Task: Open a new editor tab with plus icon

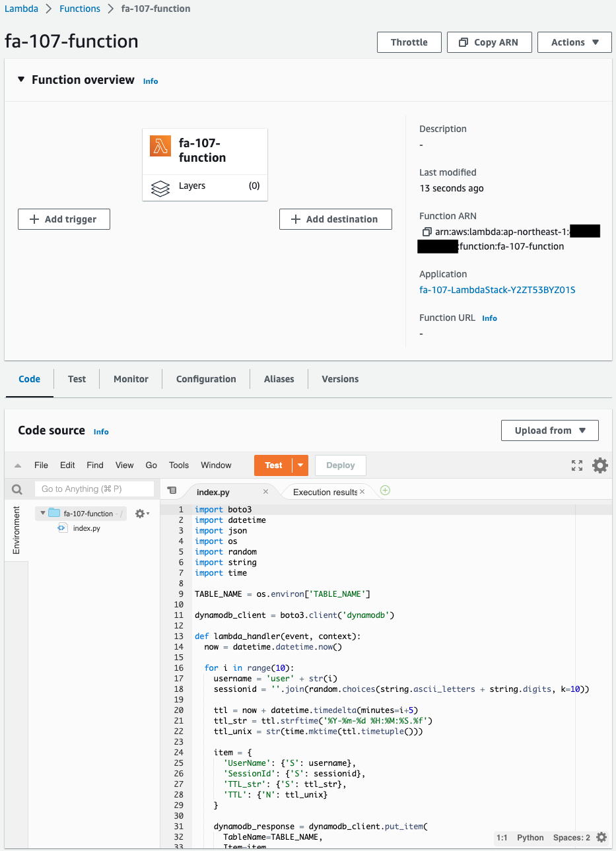Action: (386, 491)
